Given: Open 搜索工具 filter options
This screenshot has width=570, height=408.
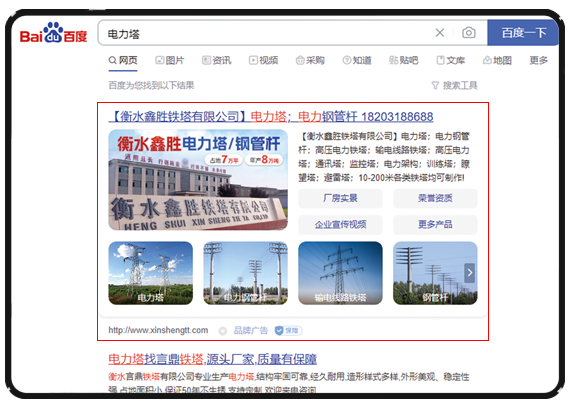Looking at the screenshot, I should tap(454, 85).
